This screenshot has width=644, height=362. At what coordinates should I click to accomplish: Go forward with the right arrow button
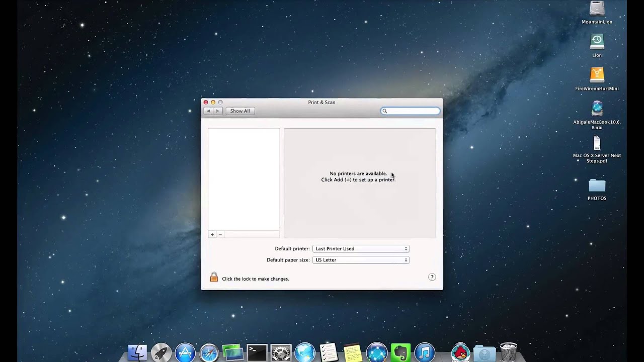(218, 111)
